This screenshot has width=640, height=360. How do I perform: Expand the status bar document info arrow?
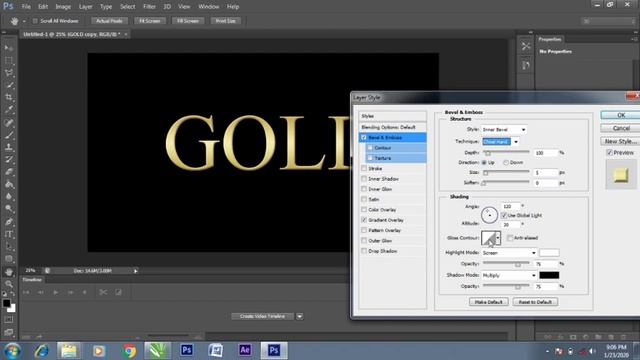click(136, 271)
